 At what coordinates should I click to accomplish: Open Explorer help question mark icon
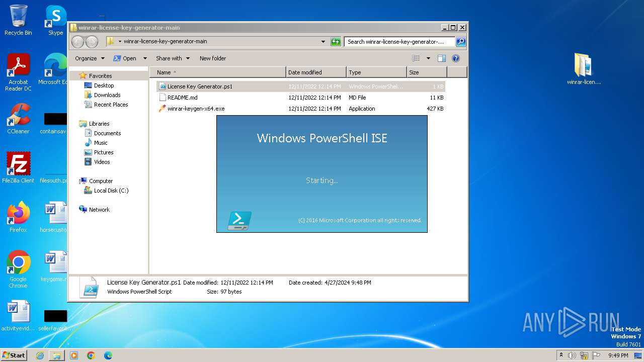click(456, 58)
